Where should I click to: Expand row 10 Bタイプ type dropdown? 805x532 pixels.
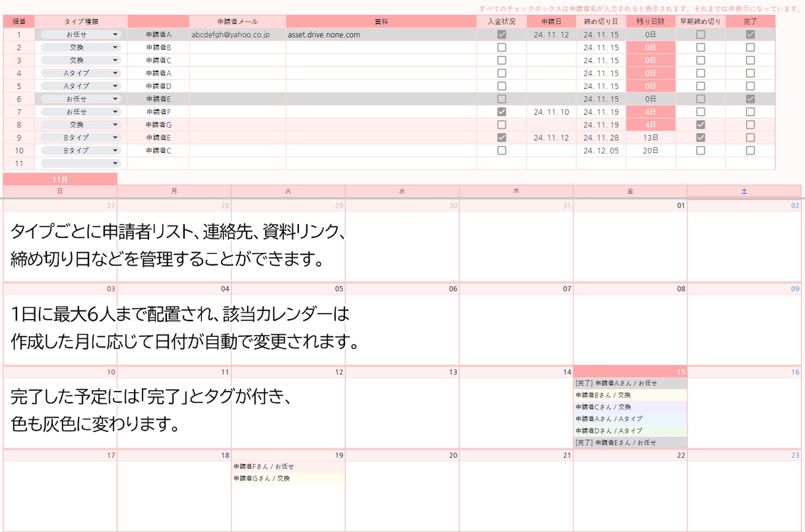point(80,150)
